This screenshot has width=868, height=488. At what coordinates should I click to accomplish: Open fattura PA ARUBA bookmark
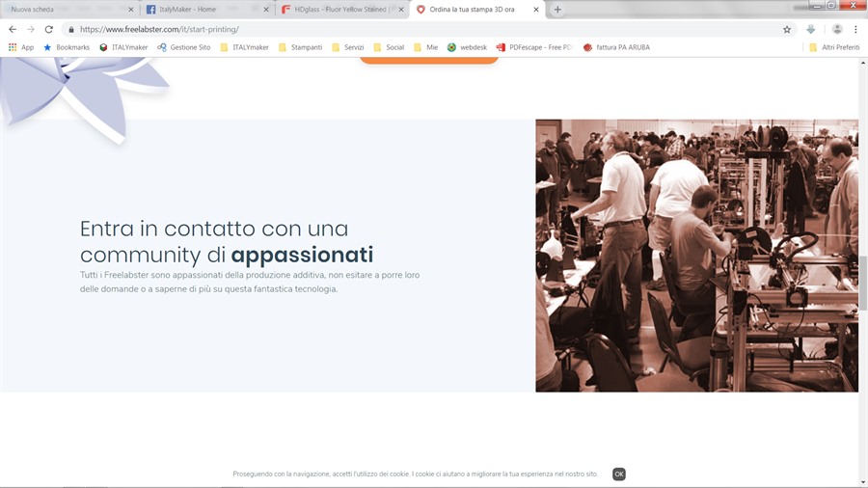click(616, 47)
